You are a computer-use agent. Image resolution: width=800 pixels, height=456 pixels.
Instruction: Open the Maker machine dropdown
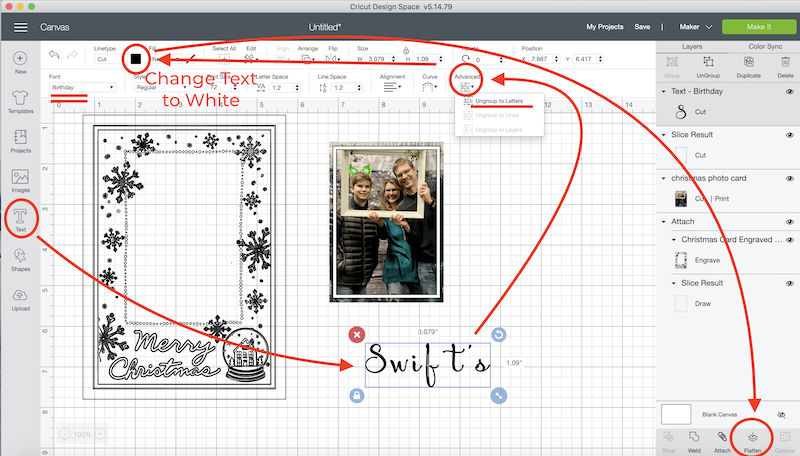(695, 27)
